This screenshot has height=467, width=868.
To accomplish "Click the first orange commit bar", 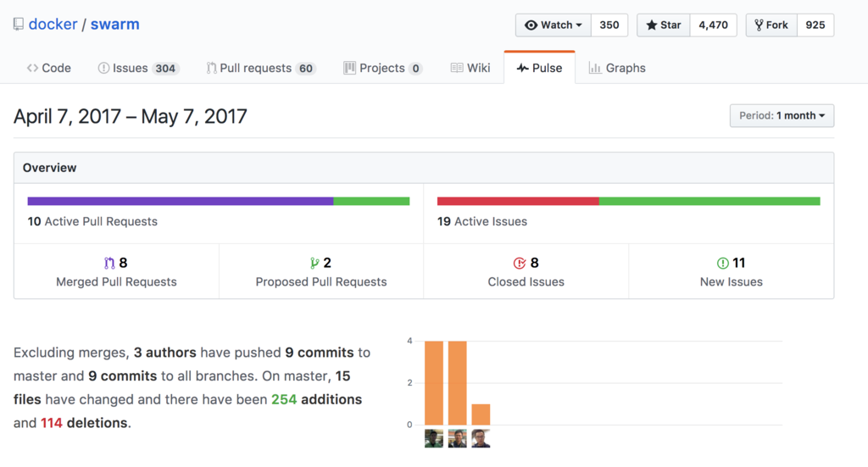I will (434, 383).
